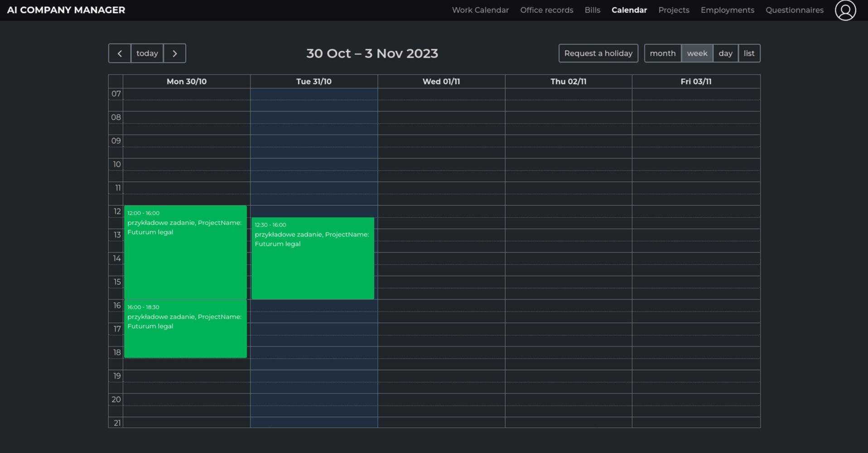This screenshot has width=868, height=453.
Task: Open Questionnaires from the top navigation
Action: tap(794, 10)
